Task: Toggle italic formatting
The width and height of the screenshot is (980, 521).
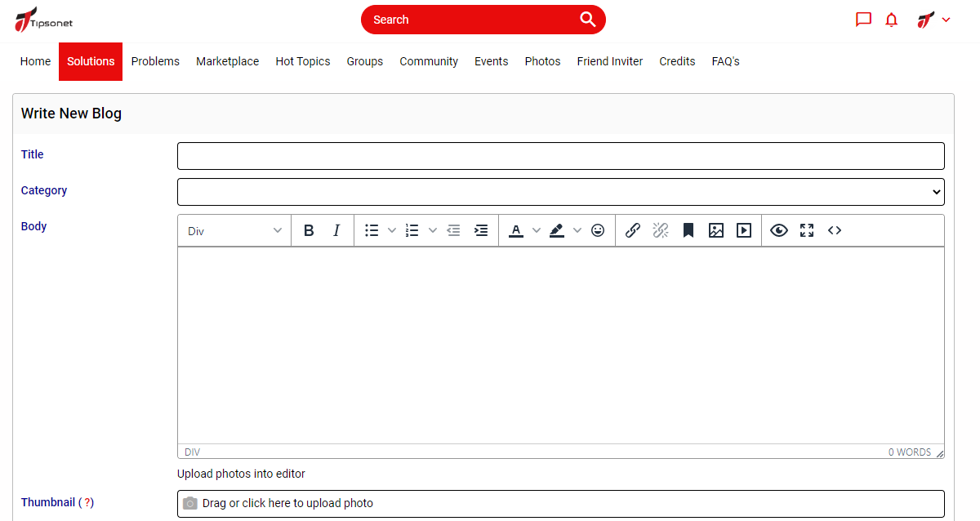Action: pyautogui.click(x=336, y=230)
